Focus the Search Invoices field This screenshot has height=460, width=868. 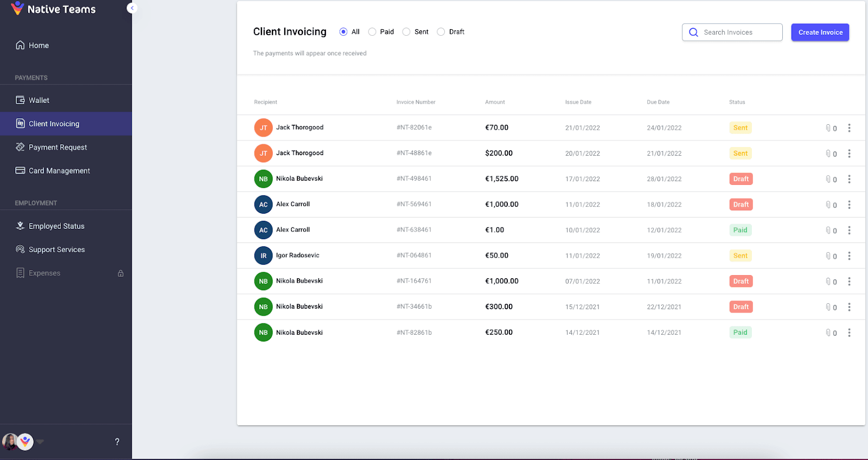[732, 33]
